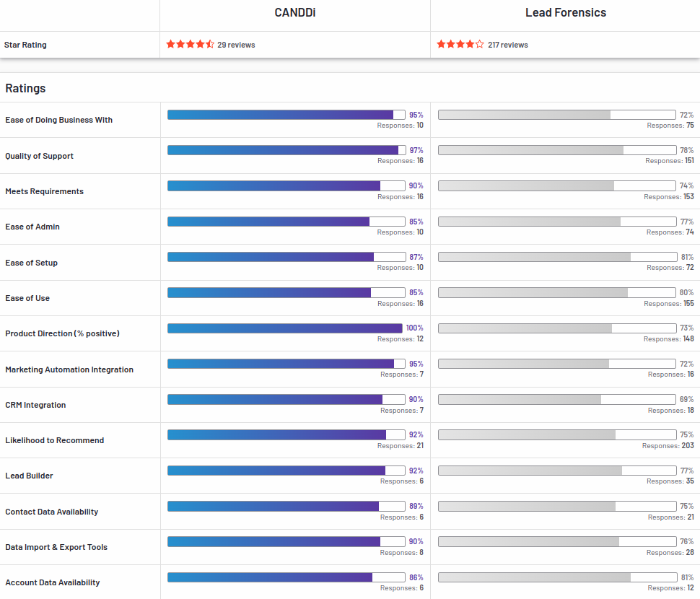The width and height of the screenshot is (700, 599).
Task: Click Lead Forensics Data Import & Export bar
Action: click(x=557, y=541)
